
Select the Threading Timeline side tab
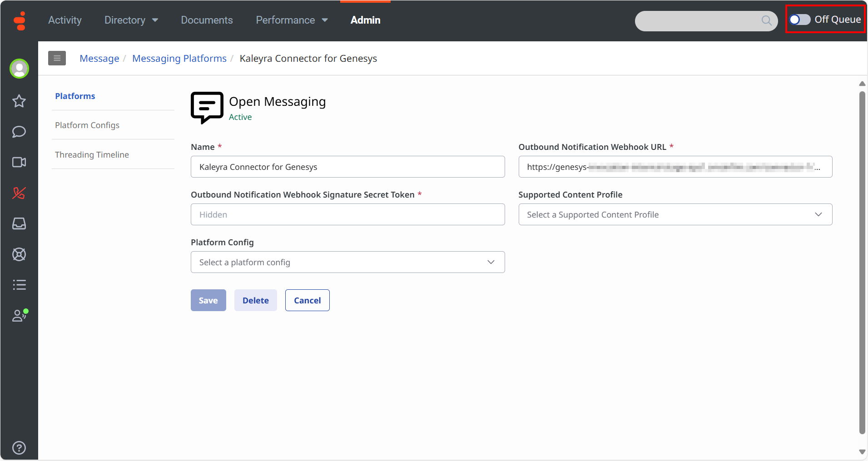(92, 154)
